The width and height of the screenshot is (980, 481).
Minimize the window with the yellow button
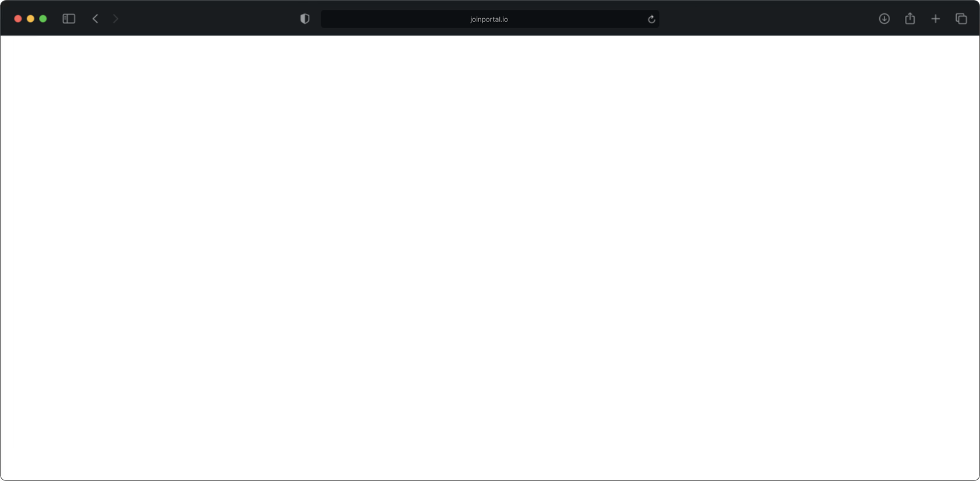[30, 19]
